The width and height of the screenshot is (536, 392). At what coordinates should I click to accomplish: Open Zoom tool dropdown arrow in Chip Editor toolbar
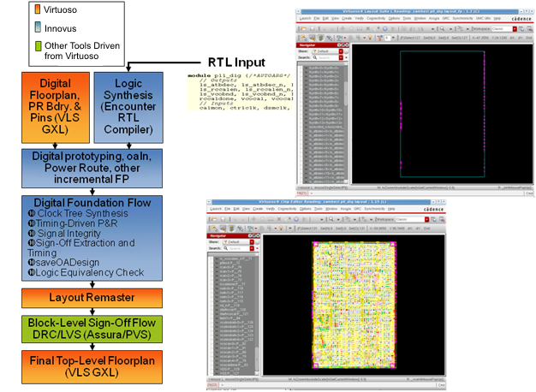[338, 220]
